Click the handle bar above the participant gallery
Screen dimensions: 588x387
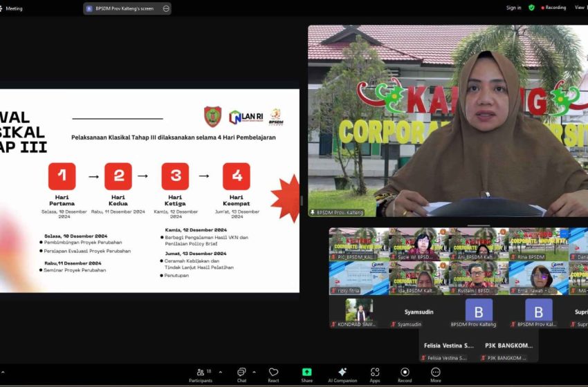coord(478,226)
